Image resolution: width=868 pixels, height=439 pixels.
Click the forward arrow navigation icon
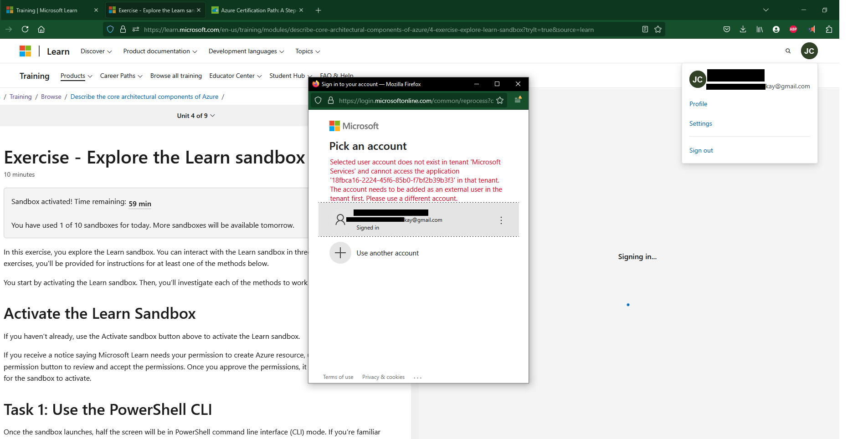[x=9, y=29]
